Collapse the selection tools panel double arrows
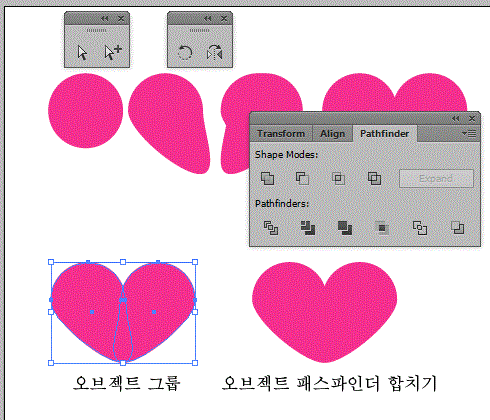Viewport: 490px width, 420px height. 105,19
